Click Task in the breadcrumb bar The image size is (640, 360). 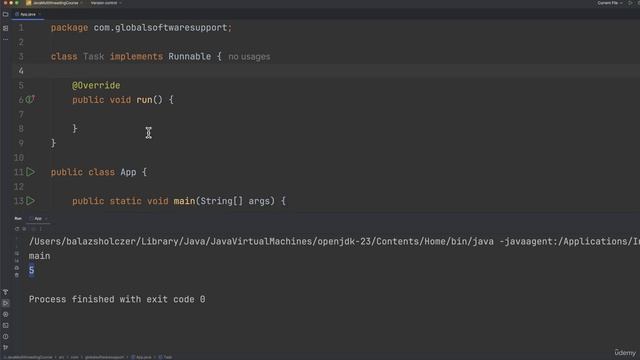pos(165,357)
